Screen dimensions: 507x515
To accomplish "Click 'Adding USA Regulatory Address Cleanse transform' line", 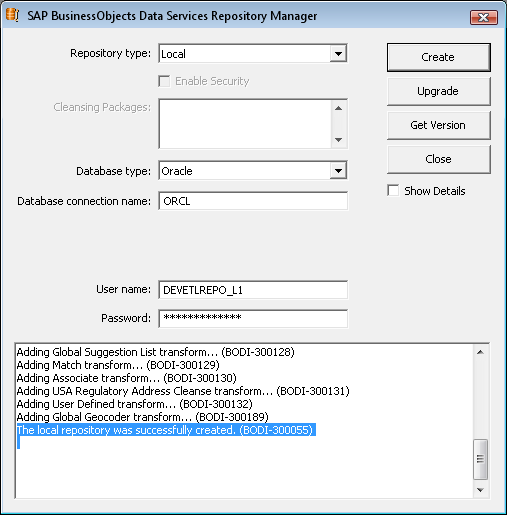I will click(x=183, y=391).
